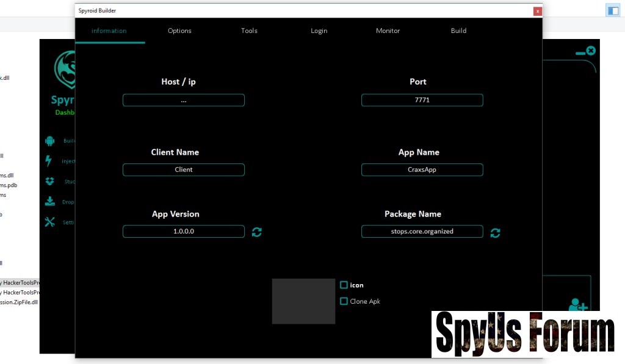Click the Android robot icon in sidebar

point(49,141)
